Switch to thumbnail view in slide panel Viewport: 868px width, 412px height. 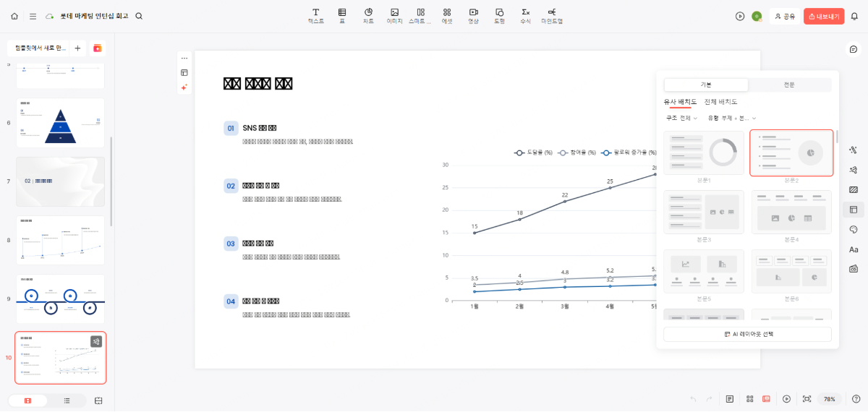27,400
